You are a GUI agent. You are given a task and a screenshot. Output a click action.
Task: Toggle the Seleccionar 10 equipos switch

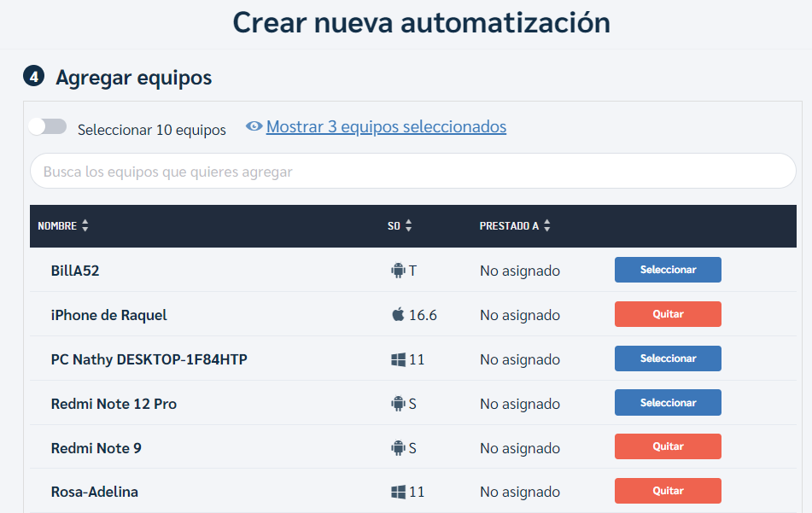(x=48, y=126)
